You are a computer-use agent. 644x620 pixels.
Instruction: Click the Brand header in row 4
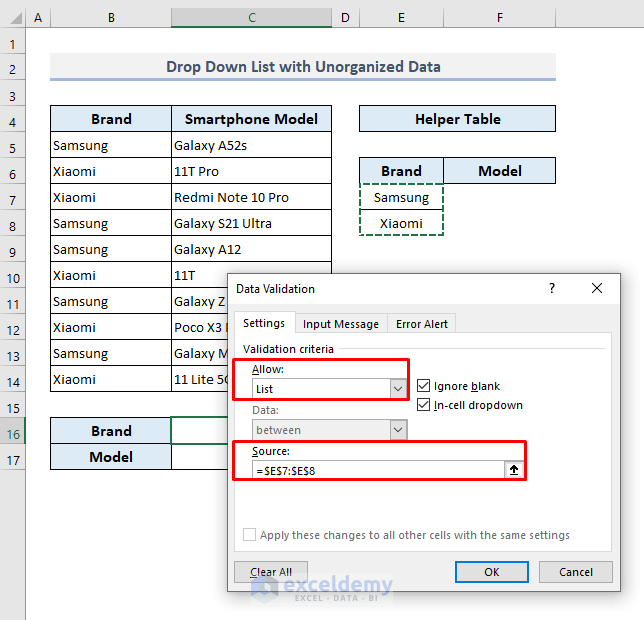[x=111, y=119]
